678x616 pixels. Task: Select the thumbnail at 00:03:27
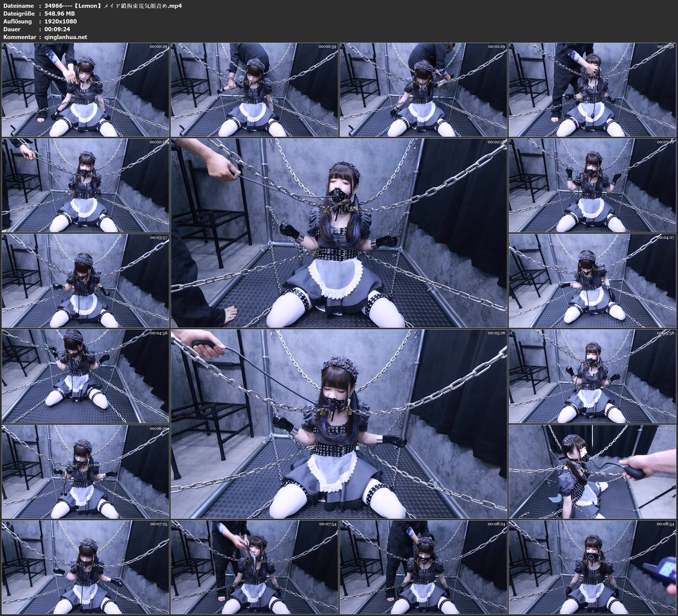pos(592,185)
